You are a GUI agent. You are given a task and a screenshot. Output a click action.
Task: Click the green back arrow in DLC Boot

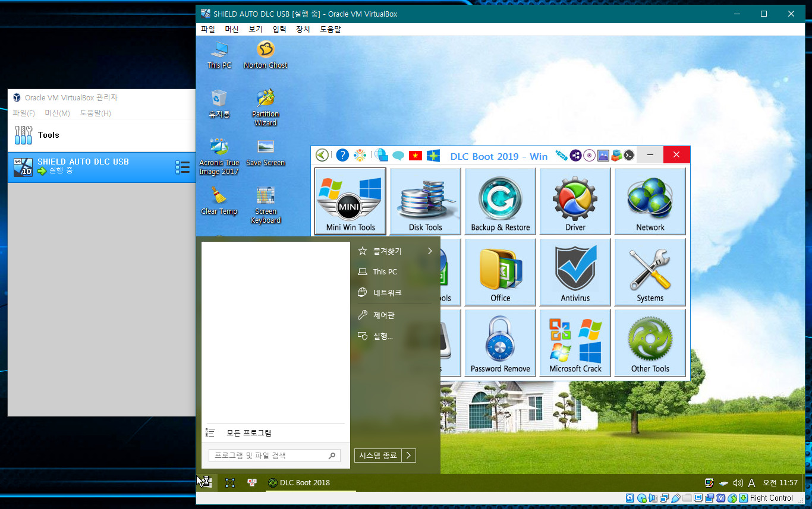click(x=322, y=155)
